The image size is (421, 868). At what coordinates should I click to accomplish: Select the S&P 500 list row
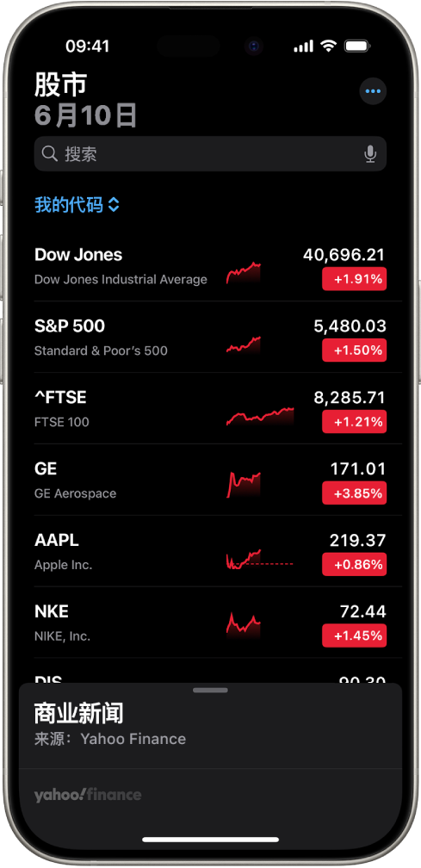[210, 338]
